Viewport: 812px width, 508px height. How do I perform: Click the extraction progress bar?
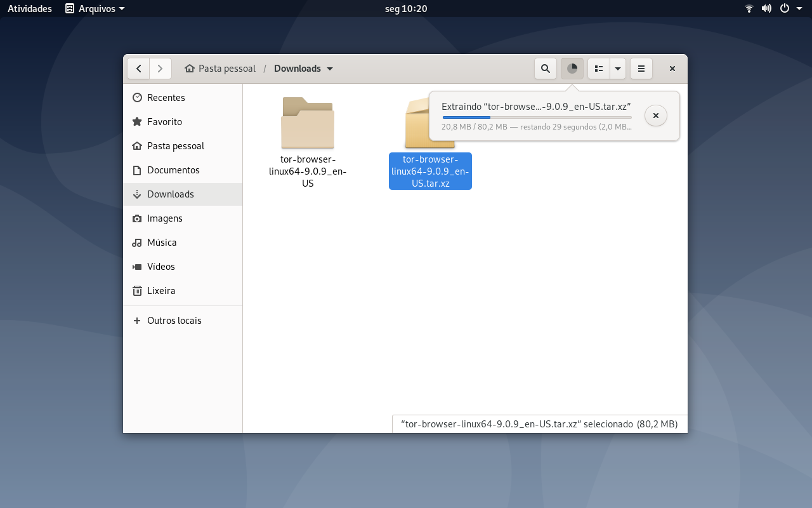pyautogui.click(x=537, y=117)
